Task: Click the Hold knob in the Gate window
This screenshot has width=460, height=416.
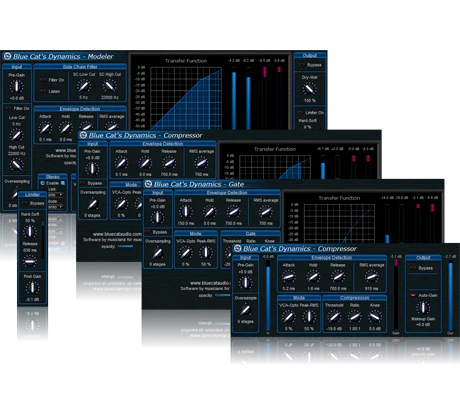Action: (209, 212)
